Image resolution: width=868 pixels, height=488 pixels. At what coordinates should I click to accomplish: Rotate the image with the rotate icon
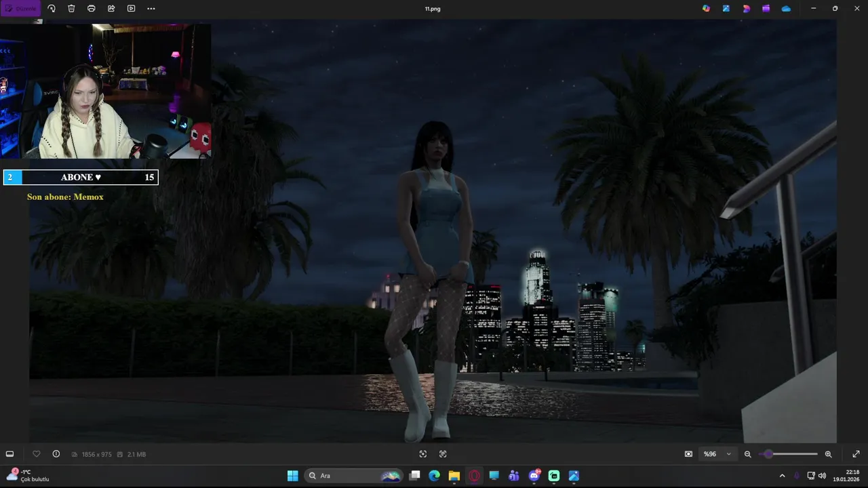click(x=52, y=9)
